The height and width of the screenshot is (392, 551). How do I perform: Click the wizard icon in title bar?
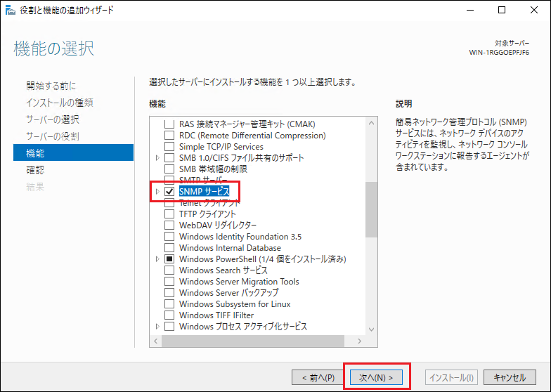pos(9,10)
